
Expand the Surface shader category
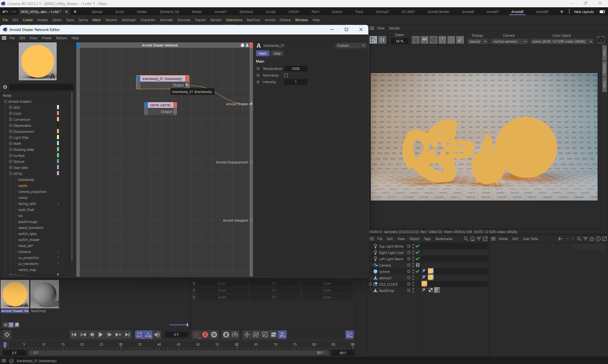click(10, 156)
